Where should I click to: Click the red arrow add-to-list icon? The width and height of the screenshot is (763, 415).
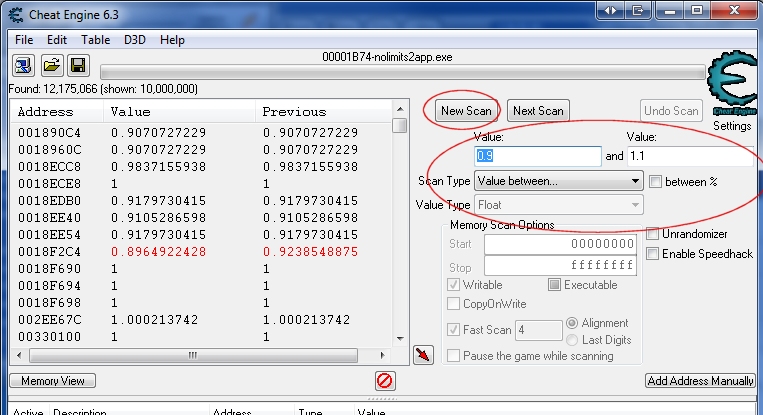coord(423,355)
